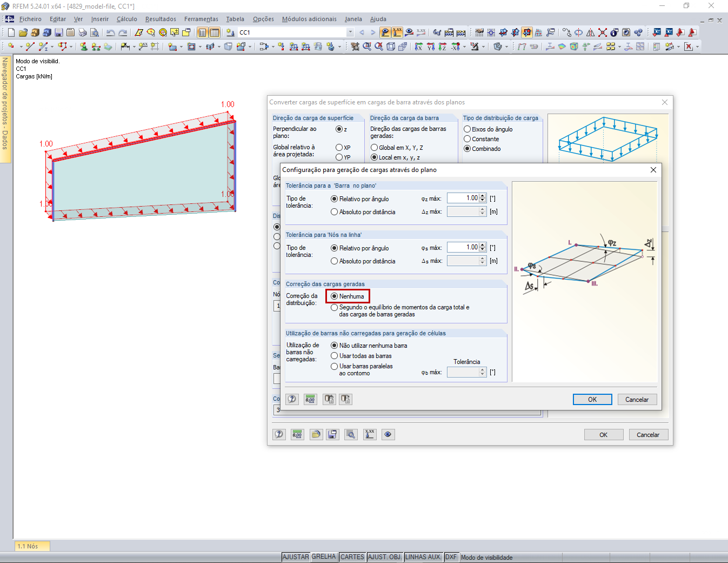Close the Configuração para geração dialog

[x=653, y=170]
